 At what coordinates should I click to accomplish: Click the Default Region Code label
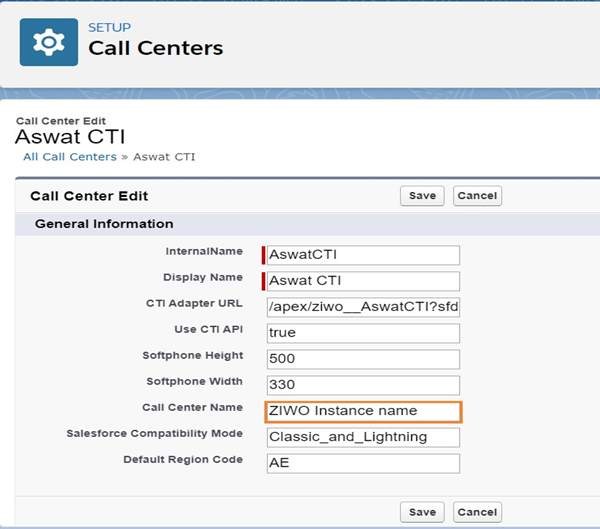tap(183, 460)
